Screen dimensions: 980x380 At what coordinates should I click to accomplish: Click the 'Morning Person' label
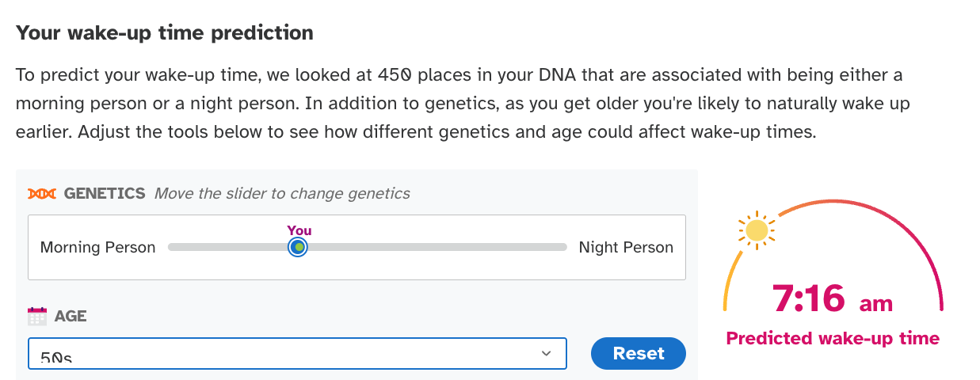coord(97,247)
